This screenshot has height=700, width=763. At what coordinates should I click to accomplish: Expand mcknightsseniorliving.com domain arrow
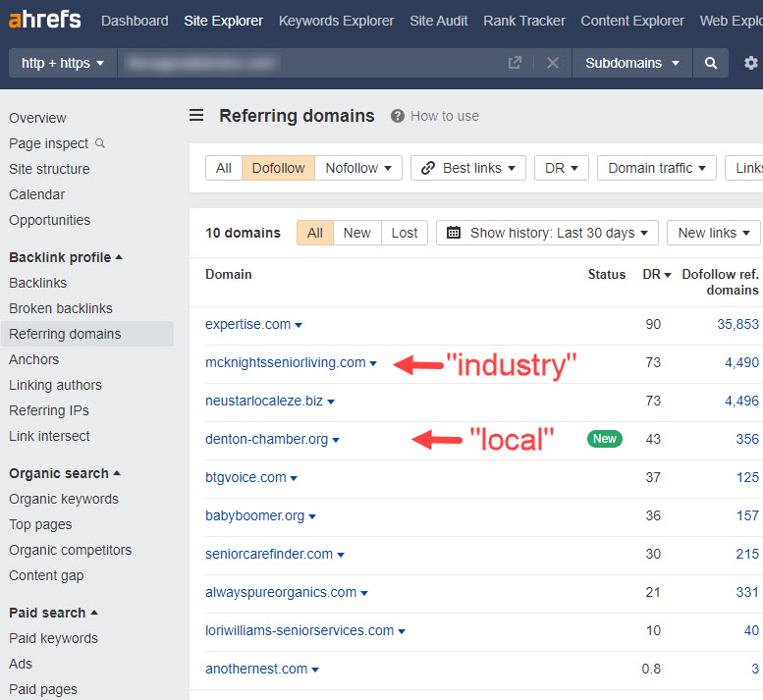click(373, 363)
